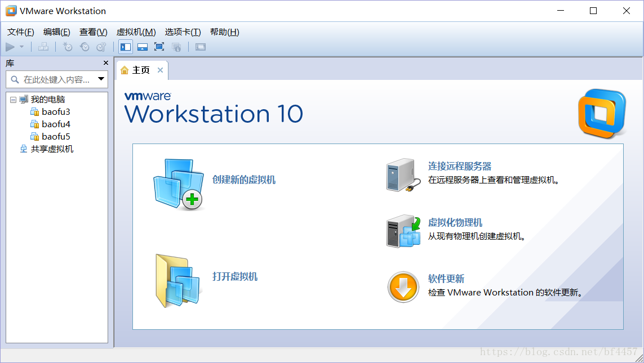Click the 软件更新 link

pyautogui.click(x=446, y=279)
